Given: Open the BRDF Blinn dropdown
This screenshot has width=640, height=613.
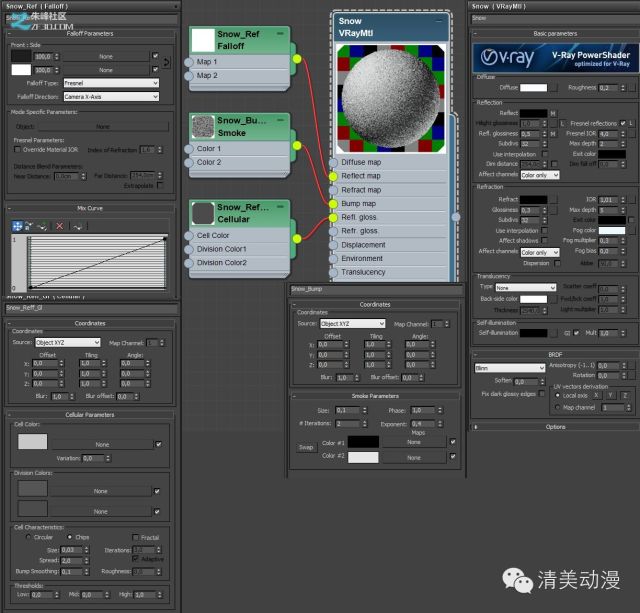Looking at the screenshot, I should (x=510, y=368).
